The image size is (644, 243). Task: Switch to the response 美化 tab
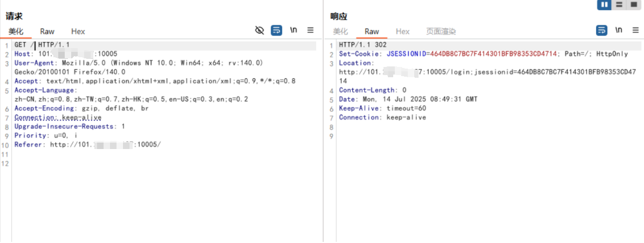(x=340, y=31)
